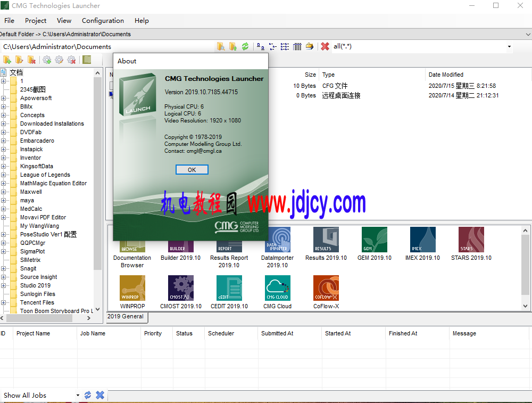
Task: Sort files by Date Modified column
Action: pyautogui.click(x=445, y=75)
